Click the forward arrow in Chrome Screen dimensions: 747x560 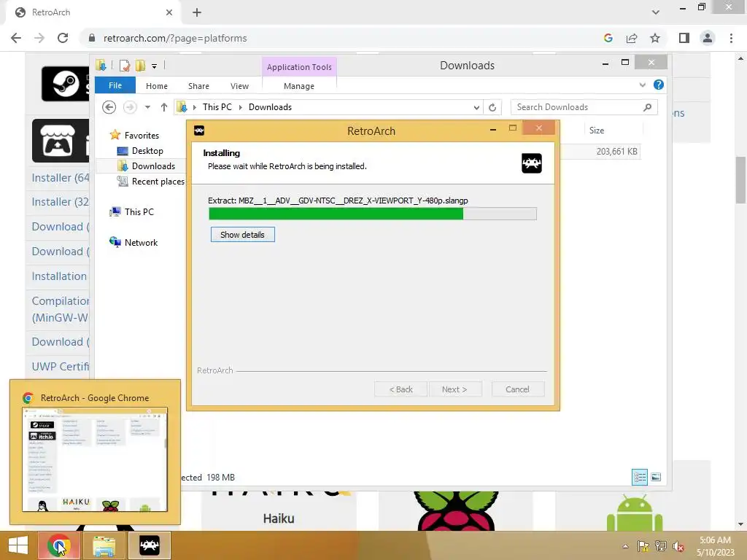point(39,38)
